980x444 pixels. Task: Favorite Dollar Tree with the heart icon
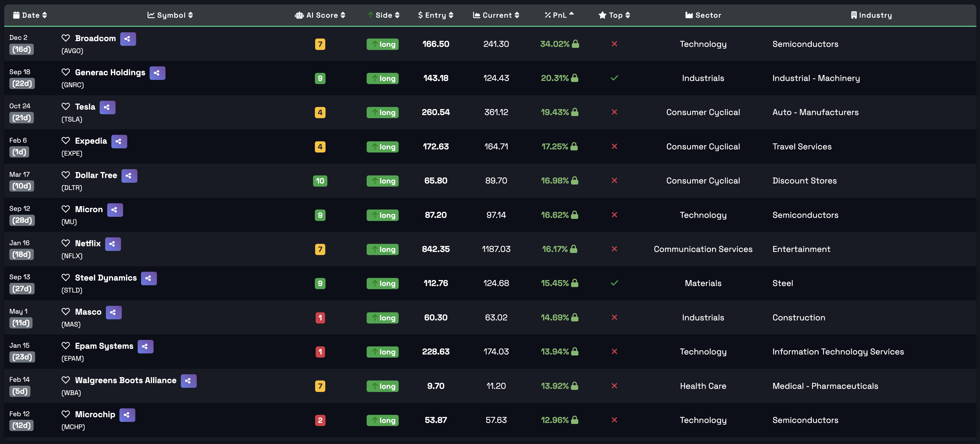tap(65, 175)
